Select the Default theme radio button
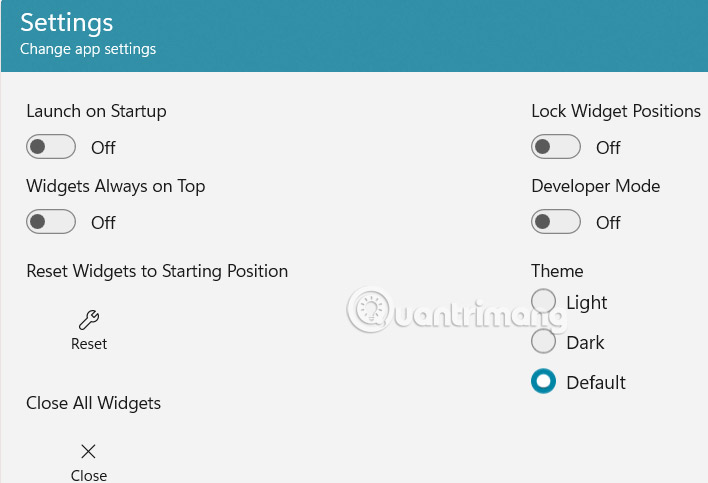Viewport: 708px width, 483px height. pyautogui.click(x=543, y=382)
